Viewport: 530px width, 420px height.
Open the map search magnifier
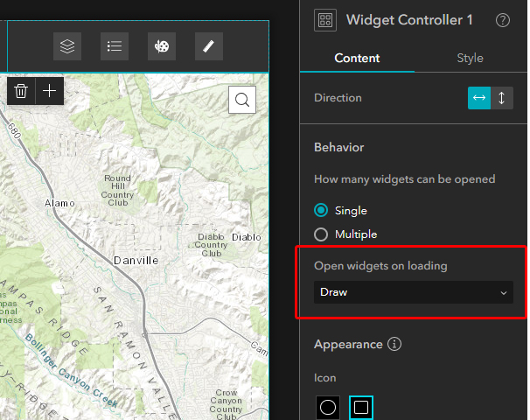coord(242,100)
